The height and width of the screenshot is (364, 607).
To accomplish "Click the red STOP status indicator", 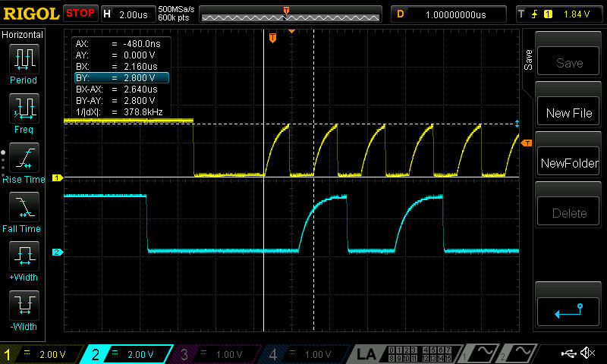I will [x=80, y=14].
